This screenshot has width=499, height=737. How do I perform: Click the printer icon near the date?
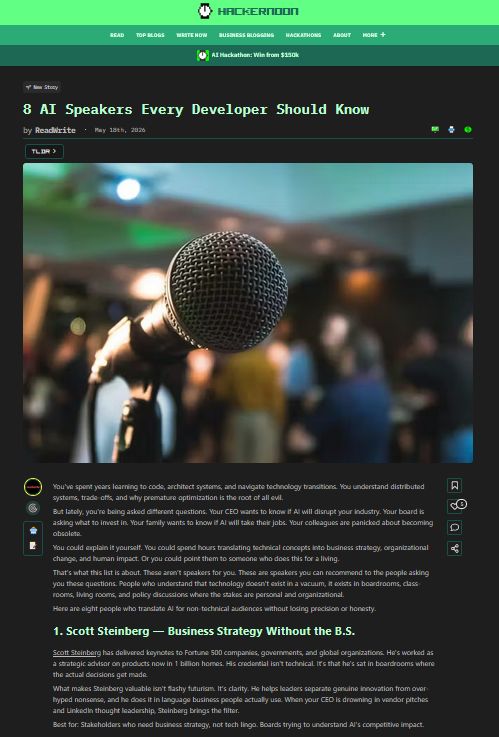click(x=452, y=130)
